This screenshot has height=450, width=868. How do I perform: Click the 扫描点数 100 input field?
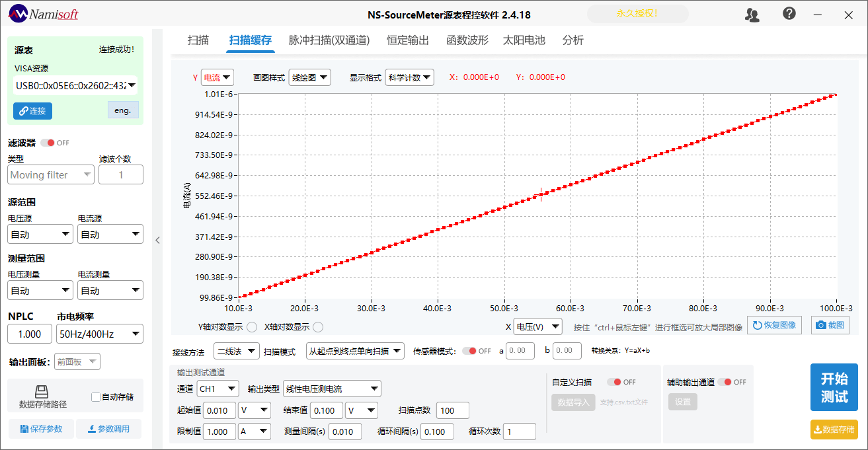pyautogui.click(x=453, y=410)
